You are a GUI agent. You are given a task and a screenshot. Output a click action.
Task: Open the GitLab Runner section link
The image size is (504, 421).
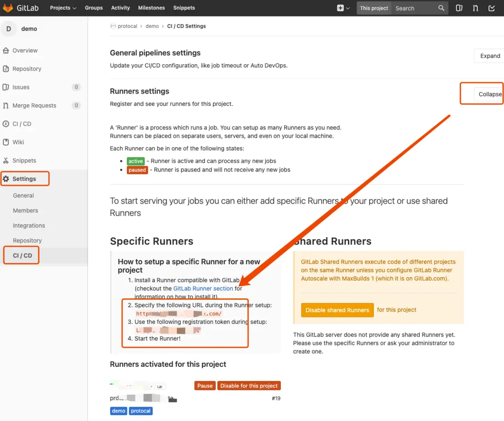pos(203,288)
